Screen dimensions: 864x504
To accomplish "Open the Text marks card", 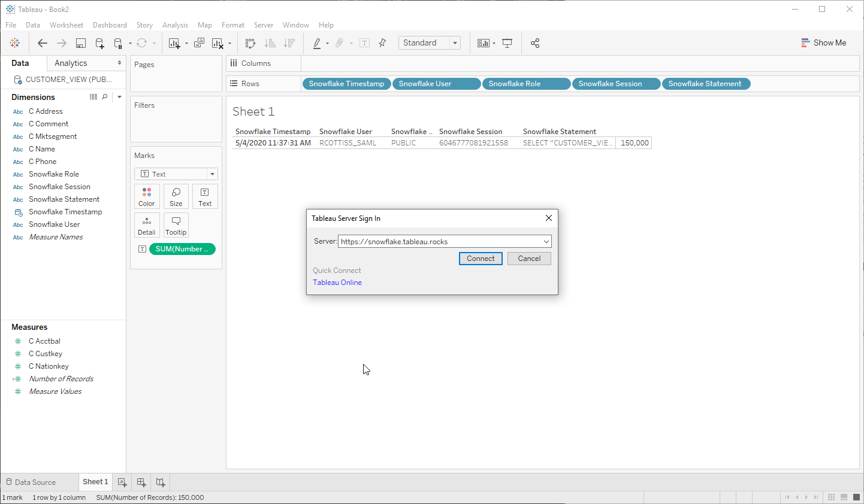I will coord(205,196).
